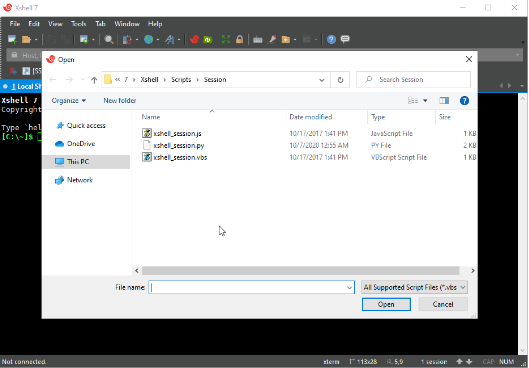529x368 pixels.
Task: Select the xshell_session.py file
Action: [x=179, y=145]
